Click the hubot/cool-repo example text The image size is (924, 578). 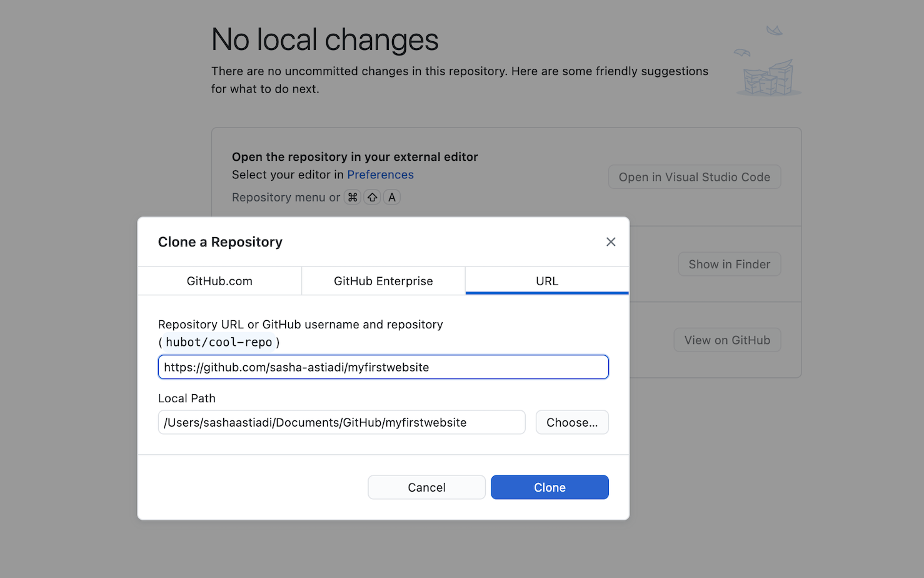(x=219, y=342)
